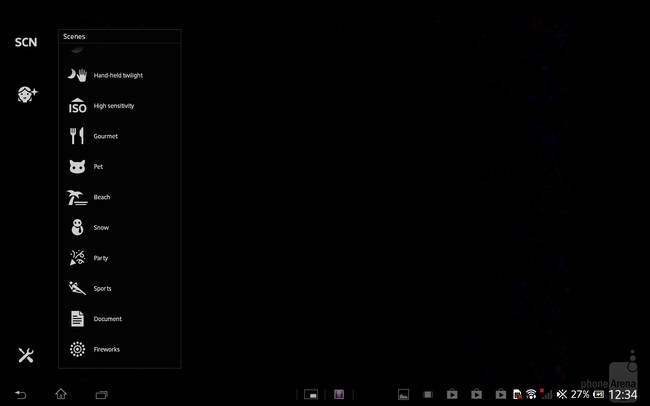Choose the Document scene icon
Image resolution: width=650 pixels, height=406 pixels.
tap(77, 319)
